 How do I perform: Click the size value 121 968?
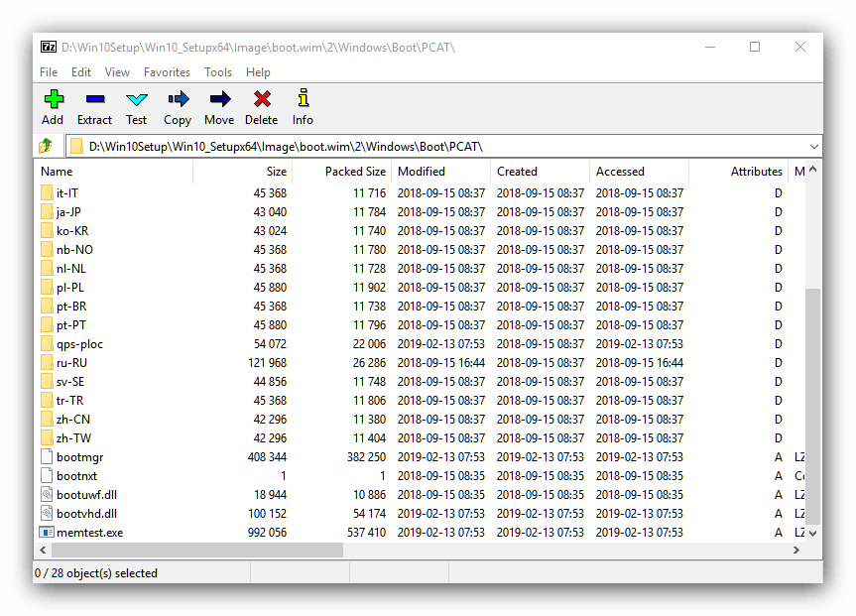pos(268,363)
